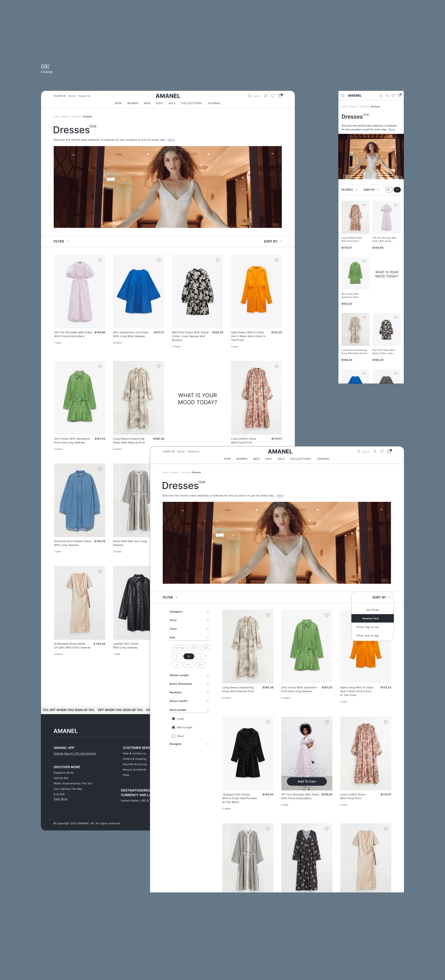445x980 pixels.
Task: Select the XXL size chip
Action: point(189,665)
